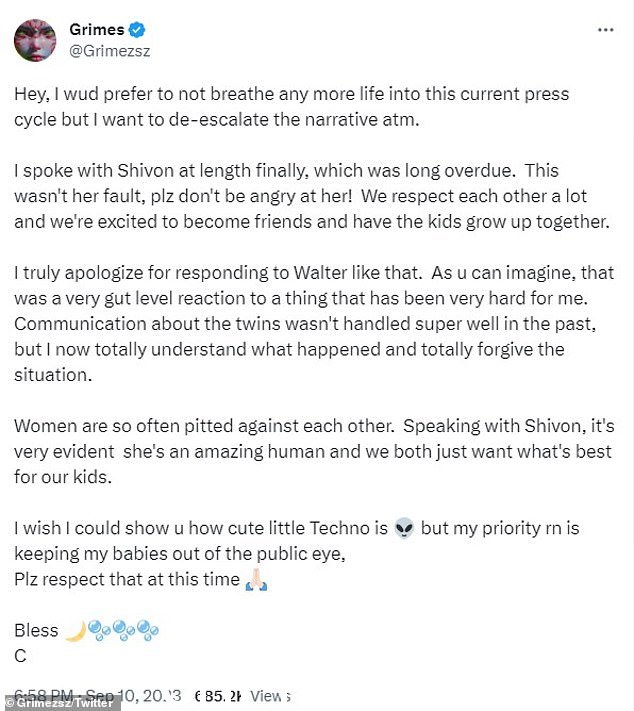Click the first bubbles emoji after moon
634x711 pixels.
coord(98,630)
